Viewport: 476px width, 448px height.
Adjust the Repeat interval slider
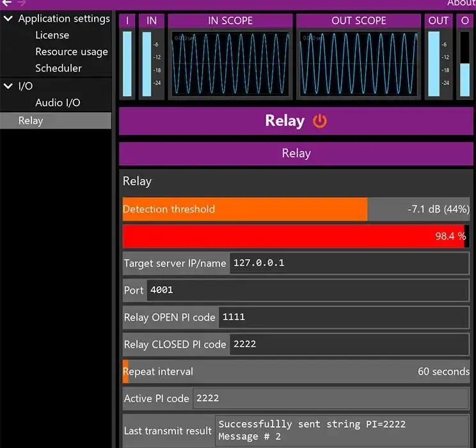(x=296, y=371)
